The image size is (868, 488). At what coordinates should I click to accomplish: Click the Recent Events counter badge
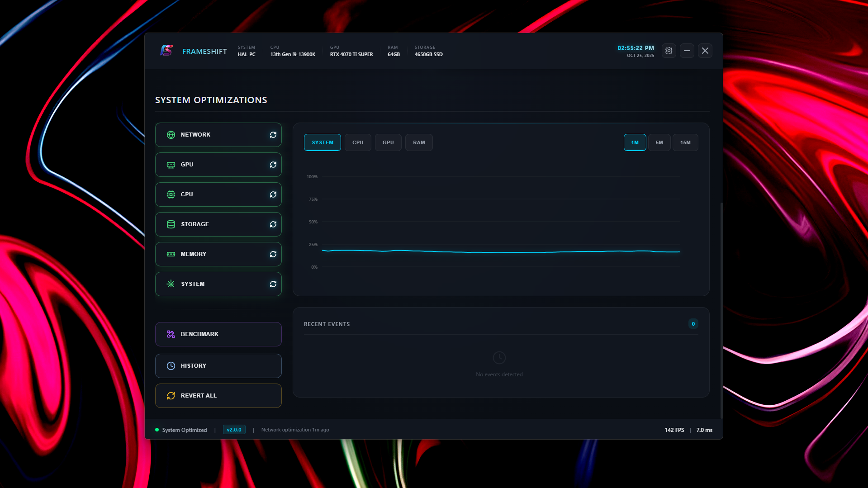693,323
